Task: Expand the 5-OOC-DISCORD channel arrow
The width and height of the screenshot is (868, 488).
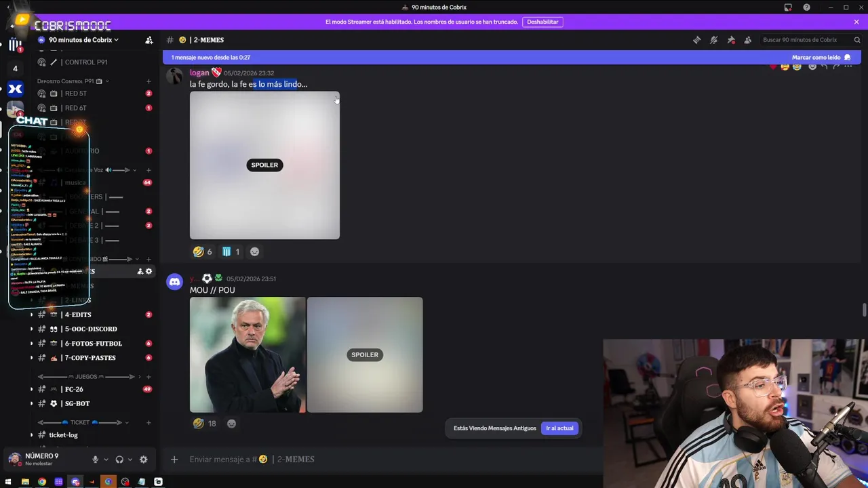Action: (31, 329)
